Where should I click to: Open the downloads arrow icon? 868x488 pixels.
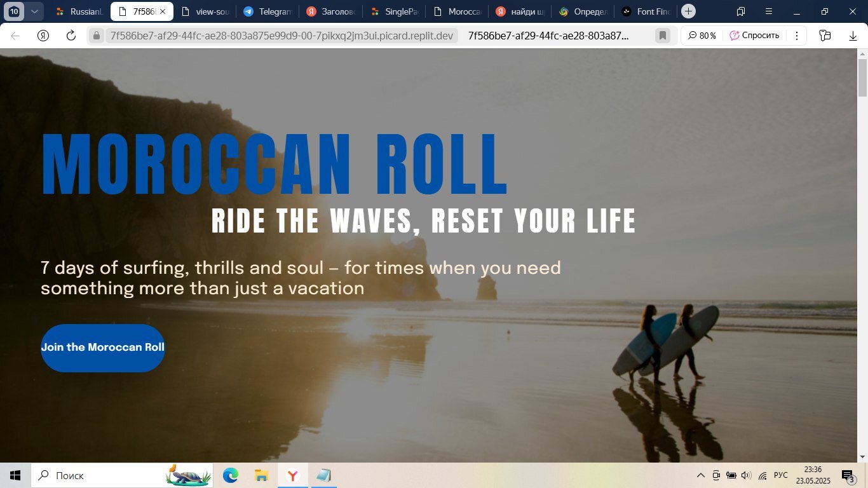(853, 36)
